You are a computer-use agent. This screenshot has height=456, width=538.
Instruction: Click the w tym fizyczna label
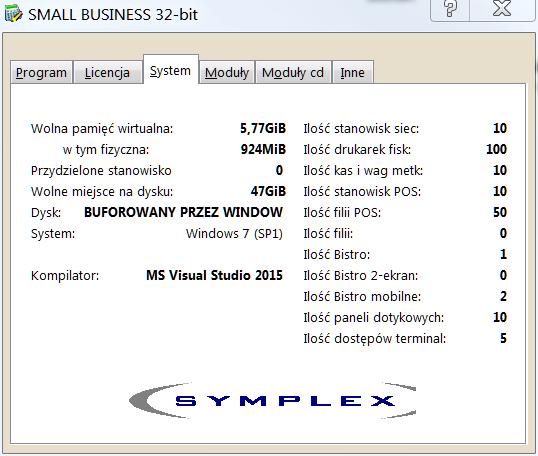coord(106,150)
